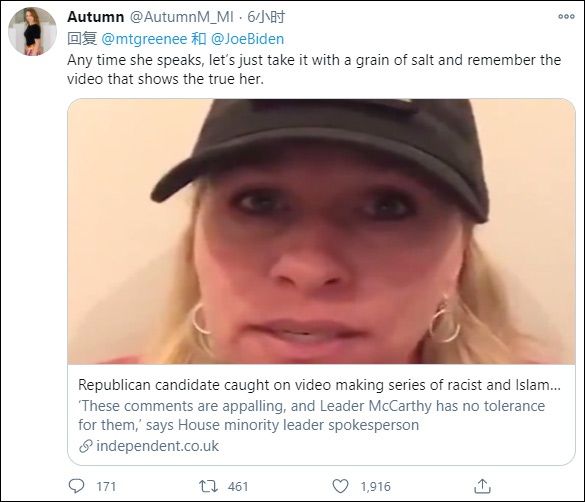Click the independent.co.uk domain link
Screen dimensions: 585x502
pyautogui.click(x=157, y=446)
